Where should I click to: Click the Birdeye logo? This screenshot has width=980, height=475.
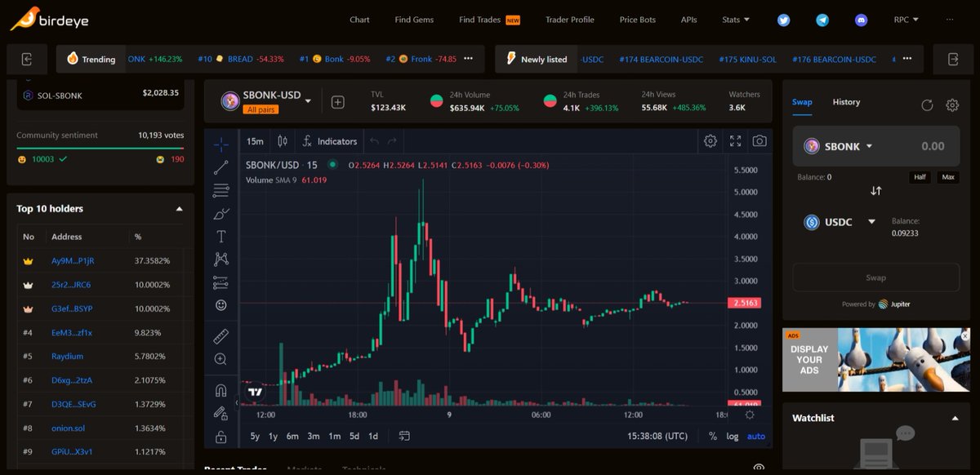point(49,19)
